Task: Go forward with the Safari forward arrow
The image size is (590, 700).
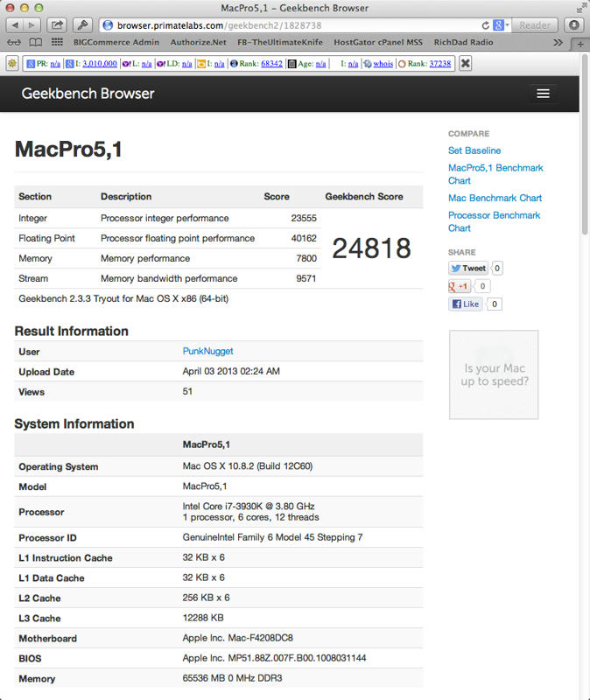Action: 32,25
